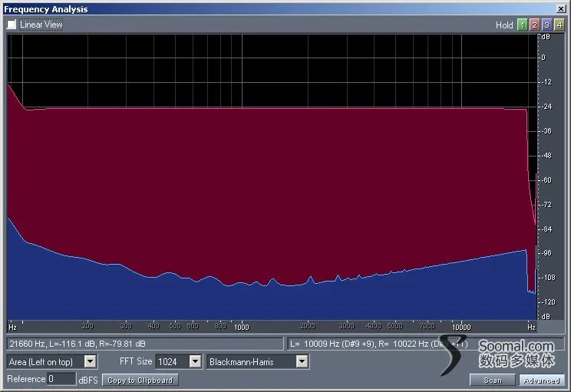Click the 2000 Hz axis label
571x392 pixels.
point(308,326)
